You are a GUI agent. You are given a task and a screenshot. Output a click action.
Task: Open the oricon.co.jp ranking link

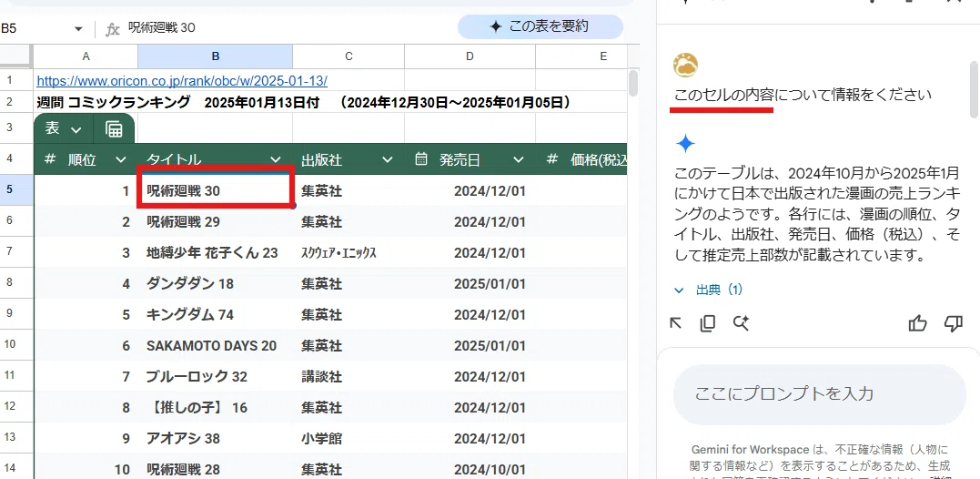[182, 81]
